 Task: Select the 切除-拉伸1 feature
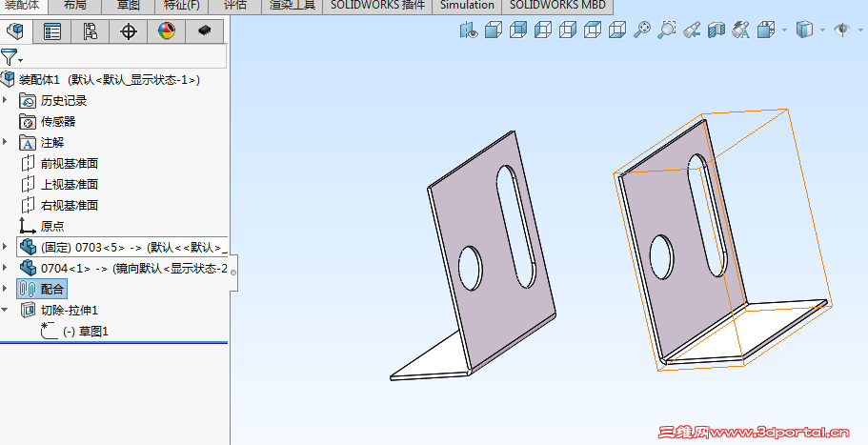[x=59, y=310]
